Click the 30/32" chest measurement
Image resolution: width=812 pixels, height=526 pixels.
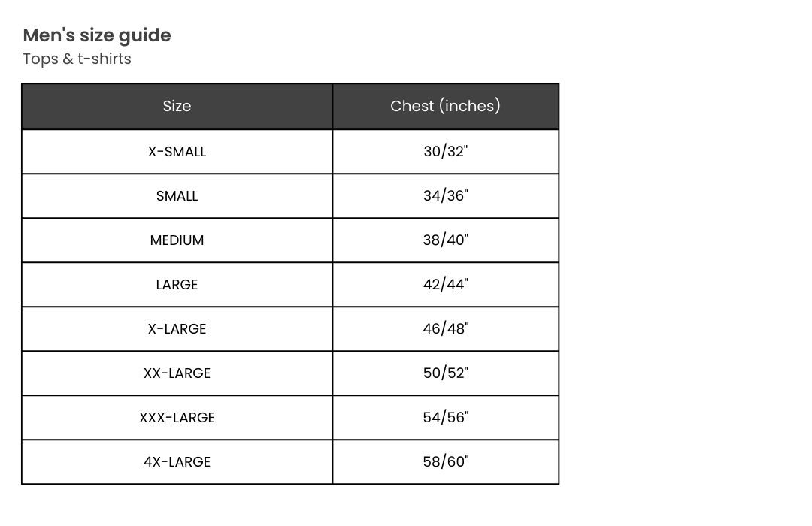click(x=445, y=152)
